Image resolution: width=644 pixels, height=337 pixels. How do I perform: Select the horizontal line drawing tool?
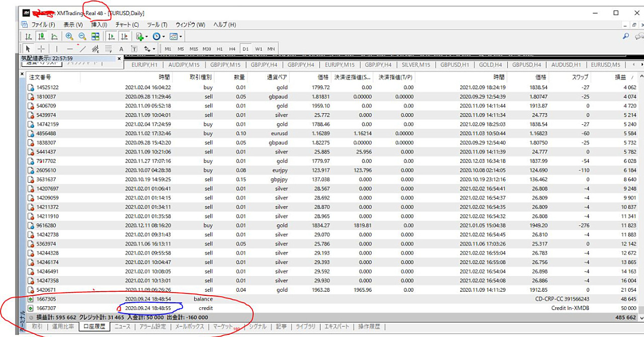(69, 49)
